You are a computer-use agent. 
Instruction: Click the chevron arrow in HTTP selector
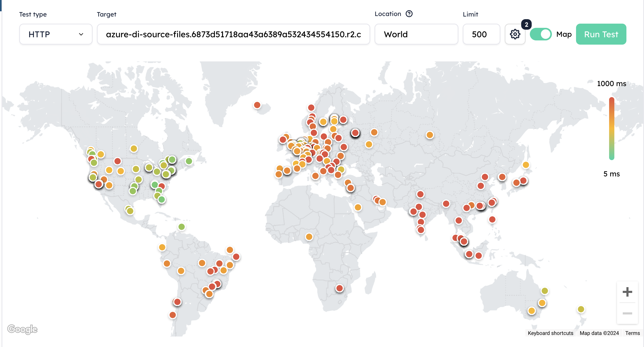click(x=81, y=34)
